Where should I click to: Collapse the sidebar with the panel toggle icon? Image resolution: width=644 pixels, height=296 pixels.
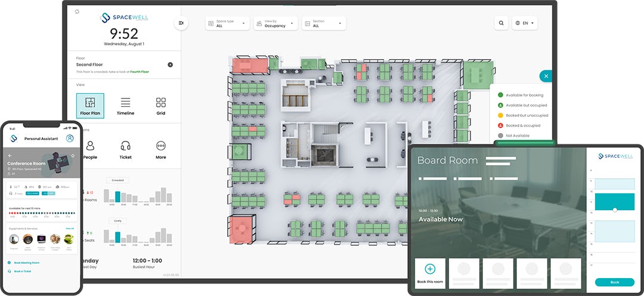pos(181,23)
